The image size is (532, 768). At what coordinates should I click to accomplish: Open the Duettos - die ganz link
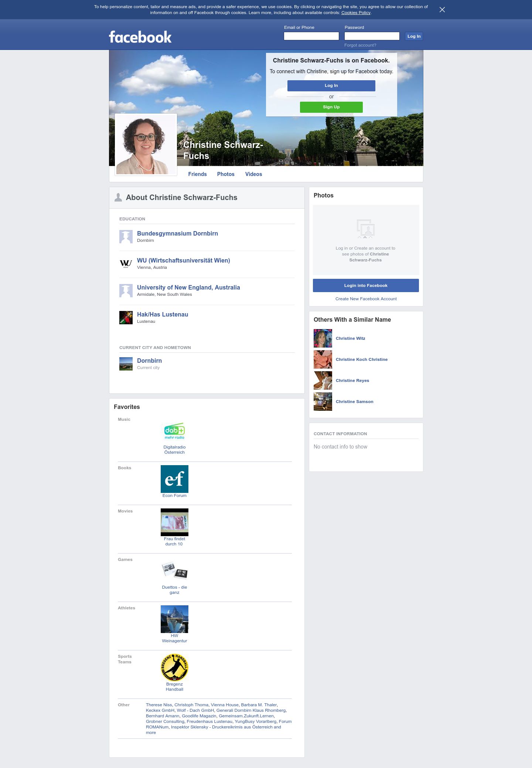174,590
